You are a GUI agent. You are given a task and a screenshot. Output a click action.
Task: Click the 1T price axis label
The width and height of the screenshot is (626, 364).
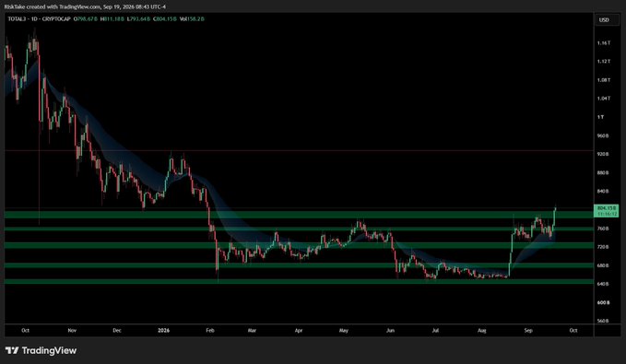(601, 117)
